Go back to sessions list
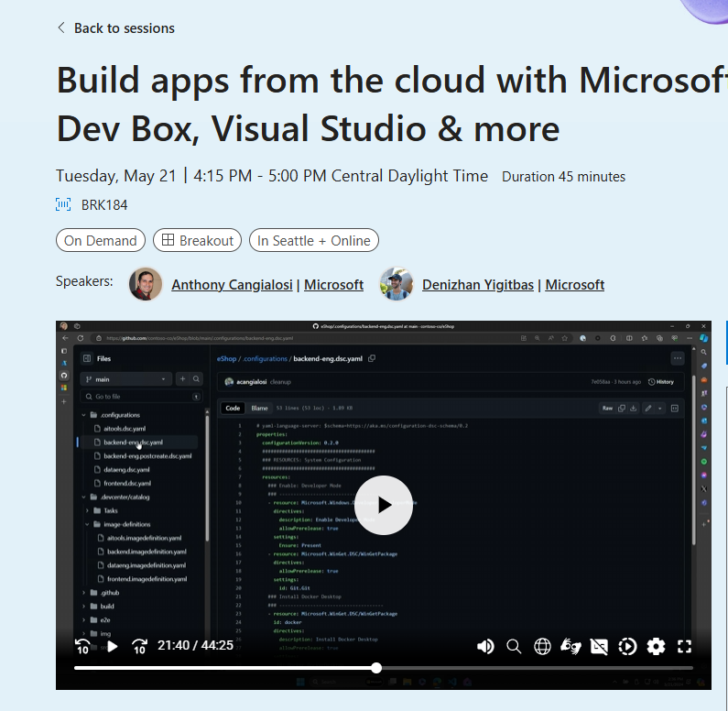 pyautogui.click(x=116, y=28)
